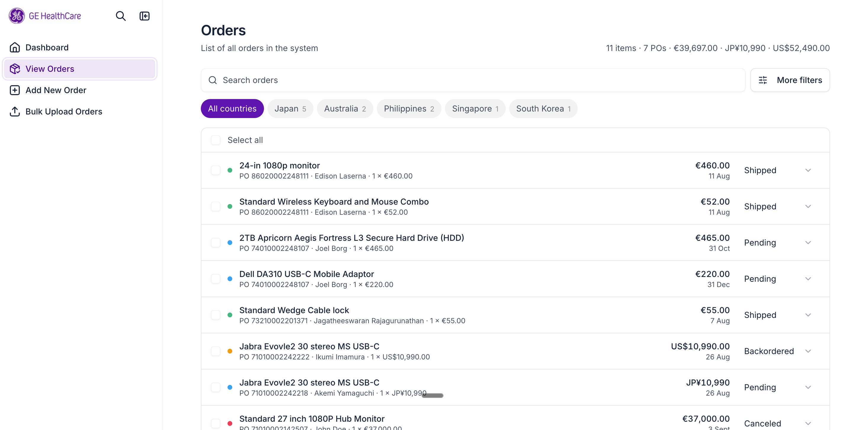Click red status dot of 27 inch Hub Monitor

pos(230,423)
